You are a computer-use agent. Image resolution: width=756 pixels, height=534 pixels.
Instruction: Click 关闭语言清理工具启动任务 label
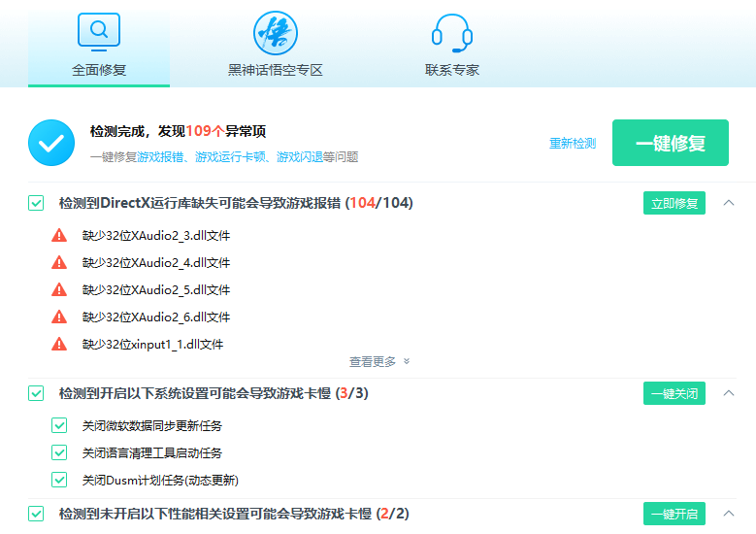pos(151,453)
